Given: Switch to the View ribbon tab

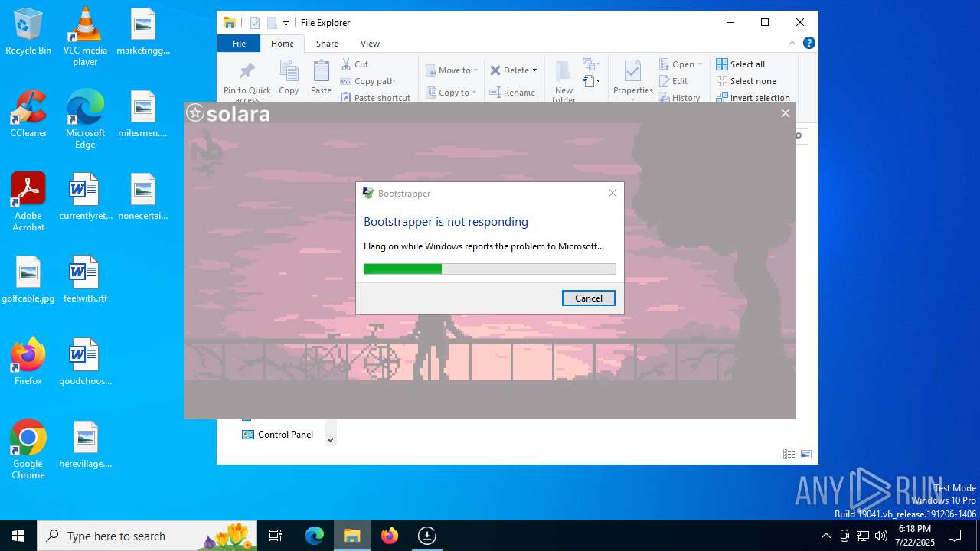Looking at the screenshot, I should click(x=370, y=44).
